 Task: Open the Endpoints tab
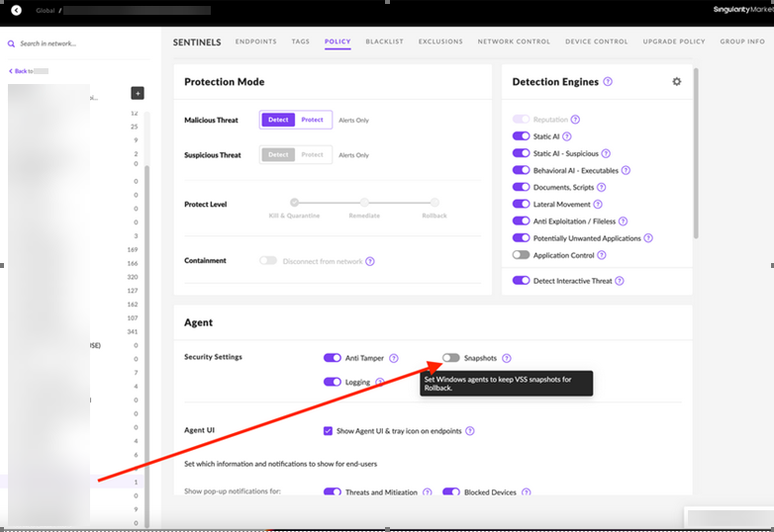pyautogui.click(x=255, y=42)
